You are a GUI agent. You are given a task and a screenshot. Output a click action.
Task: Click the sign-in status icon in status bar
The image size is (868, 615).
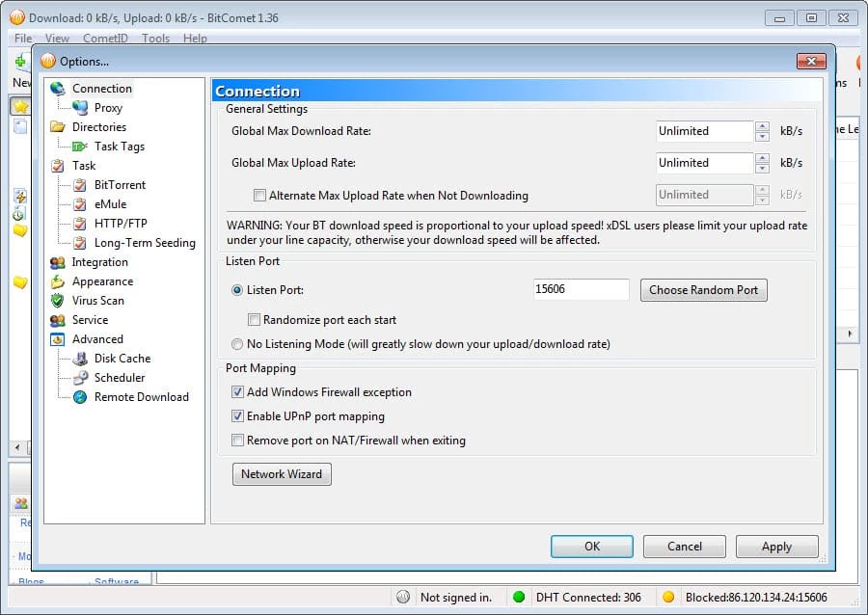[403, 597]
